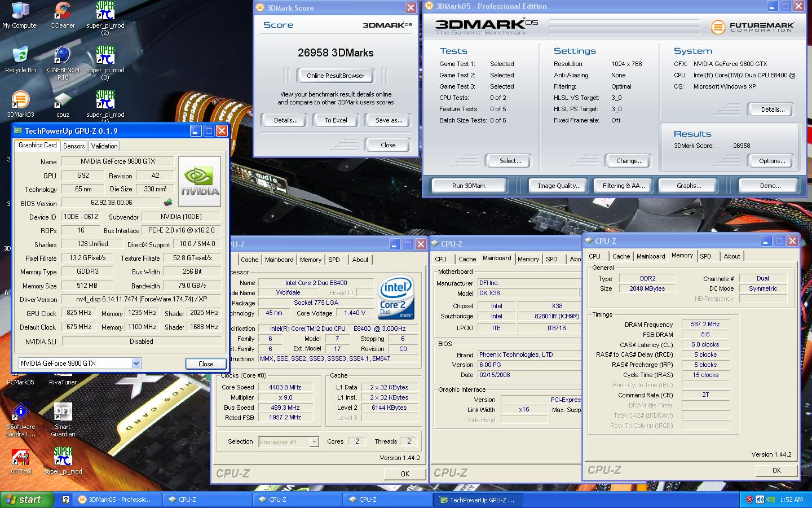Click the security shield tray icon

749,500
